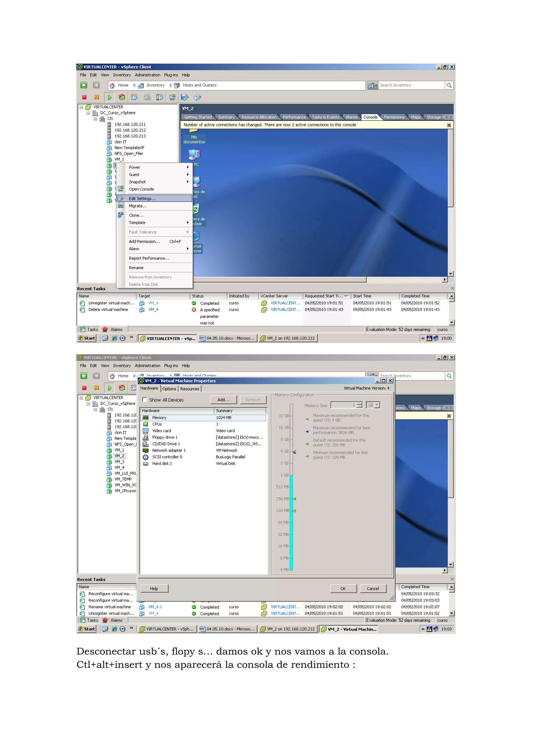534x756 pixels.
Task: Select the Hard disk 1 icon
Action: 145,464
